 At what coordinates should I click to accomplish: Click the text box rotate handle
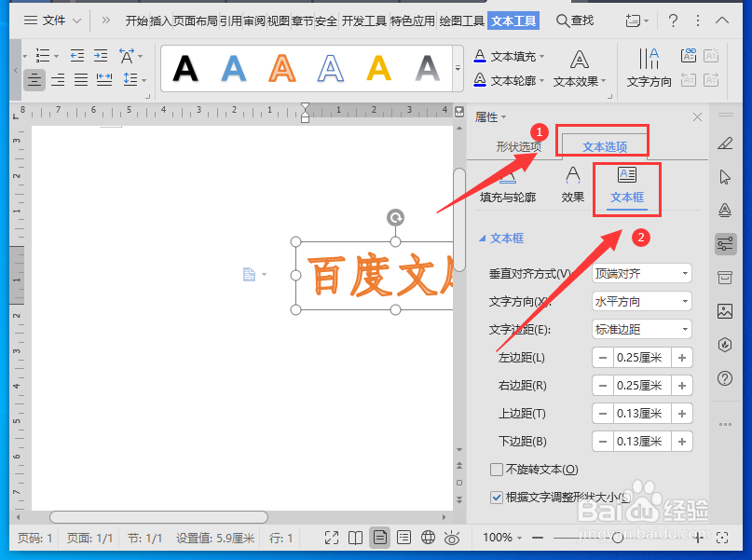pos(395,218)
